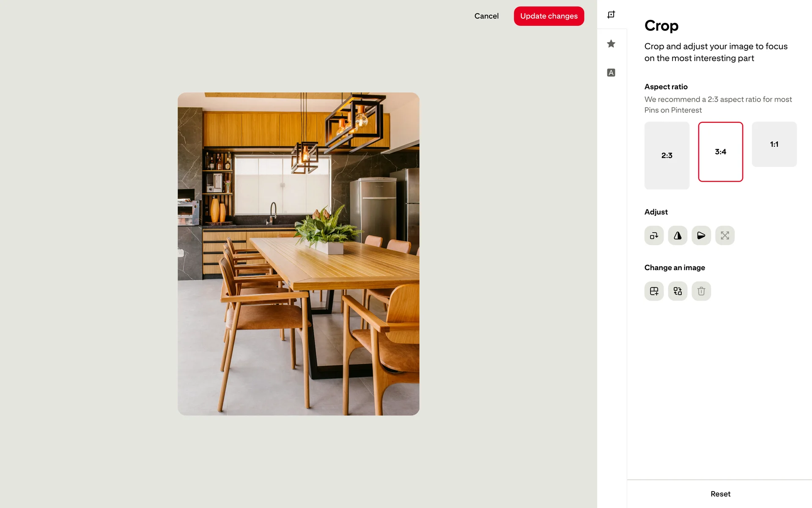Viewport: 812px width, 508px height.
Task: Click the expand-to-fit arrows icon
Action: click(725, 235)
